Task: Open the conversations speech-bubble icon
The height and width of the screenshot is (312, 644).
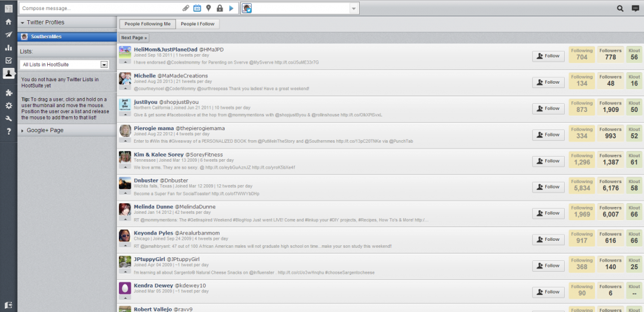Action: (x=635, y=8)
